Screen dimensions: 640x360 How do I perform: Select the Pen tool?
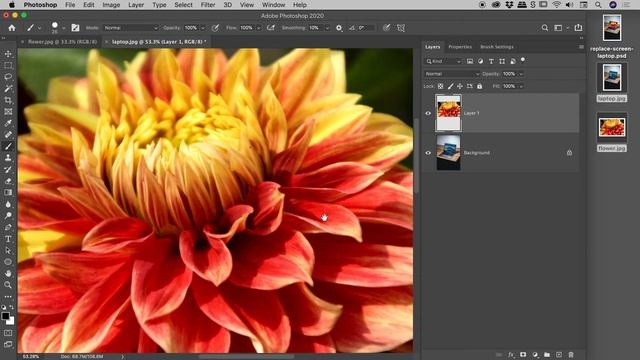pyautogui.click(x=8, y=227)
